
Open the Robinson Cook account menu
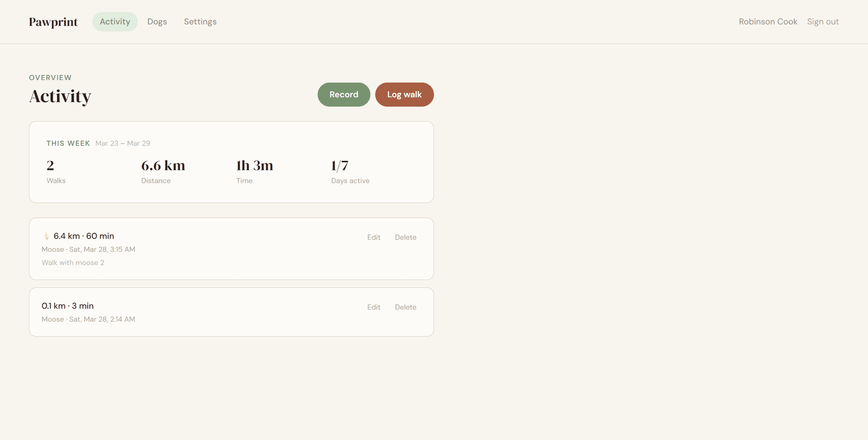pos(768,21)
